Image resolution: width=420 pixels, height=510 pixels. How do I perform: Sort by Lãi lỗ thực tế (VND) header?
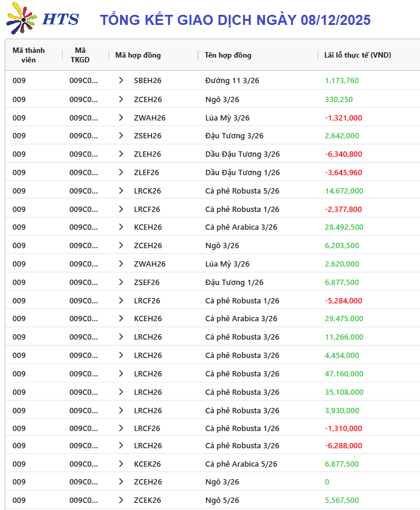click(357, 55)
